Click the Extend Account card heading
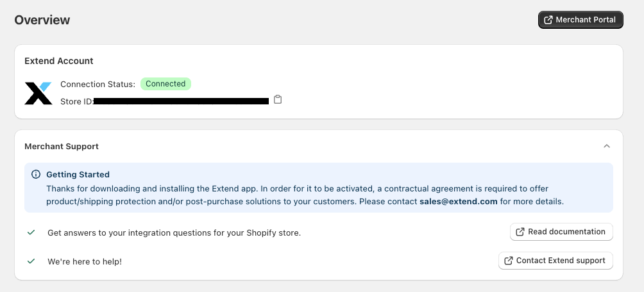The width and height of the screenshot is (644, 292). coord(59,61)
